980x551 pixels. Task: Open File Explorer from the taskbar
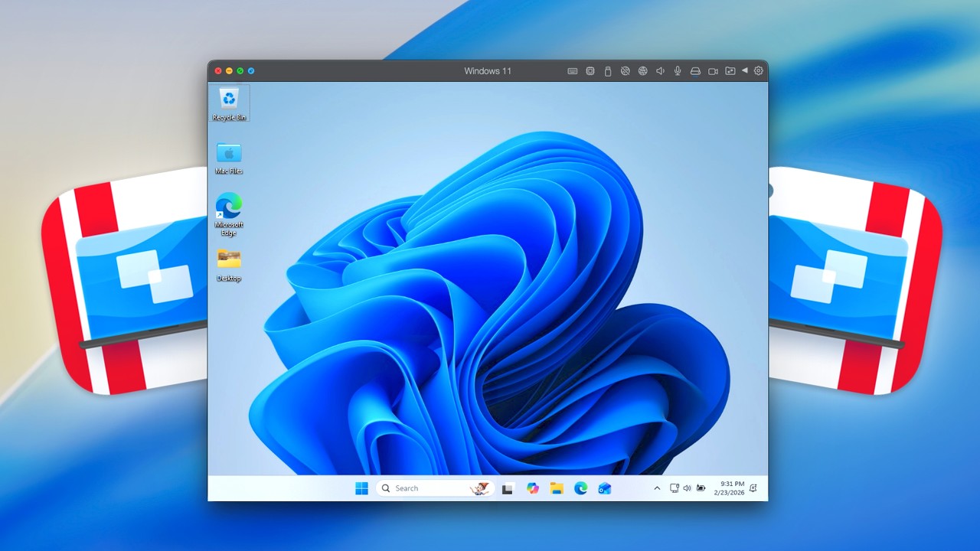557,488
